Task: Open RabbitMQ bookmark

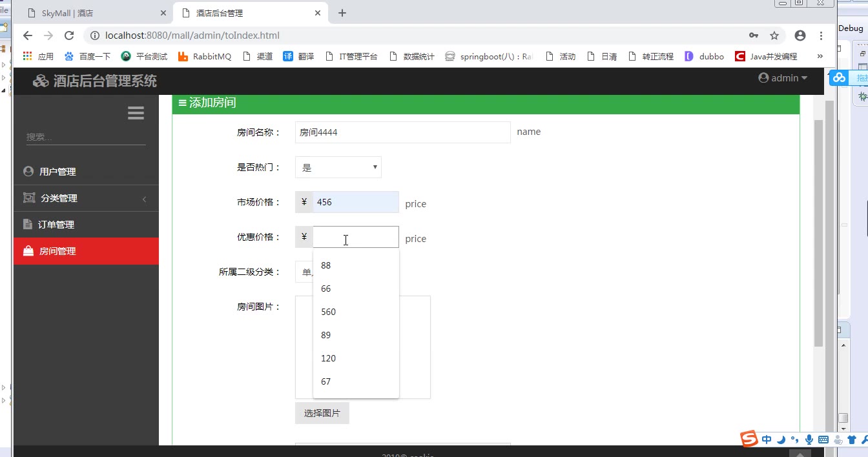Action: point(204,56)
